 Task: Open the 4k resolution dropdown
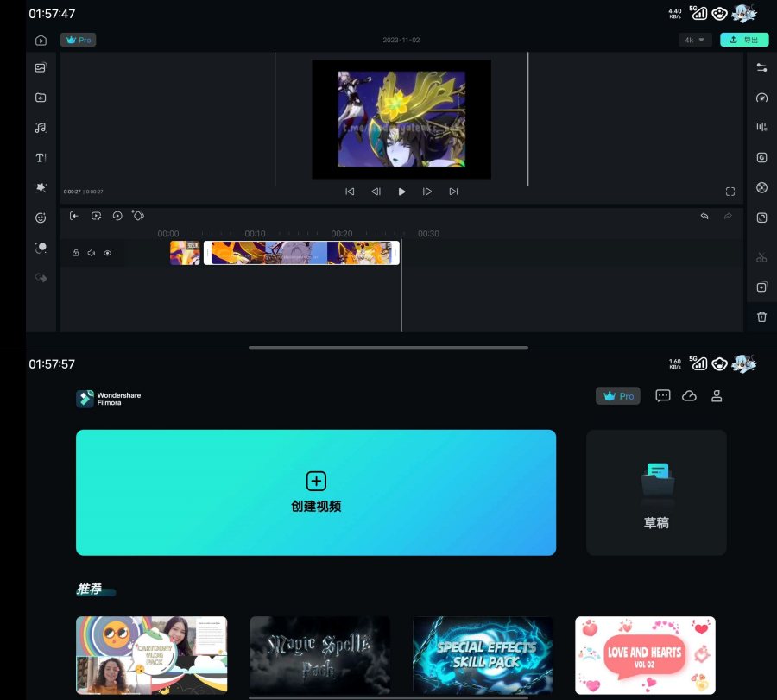[695, 40]
